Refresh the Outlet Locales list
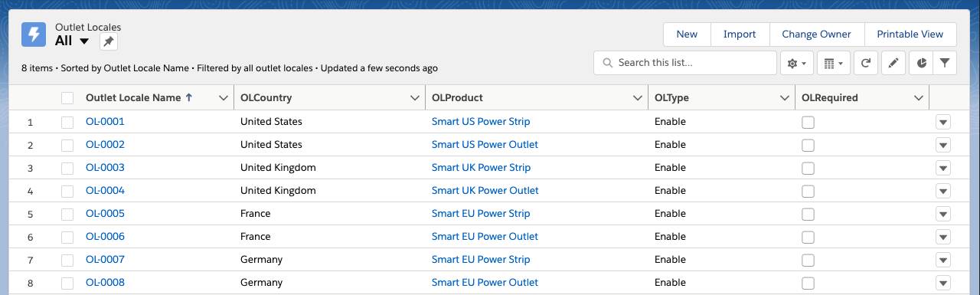Screen dimensions: 980x295 click(866, 63)
